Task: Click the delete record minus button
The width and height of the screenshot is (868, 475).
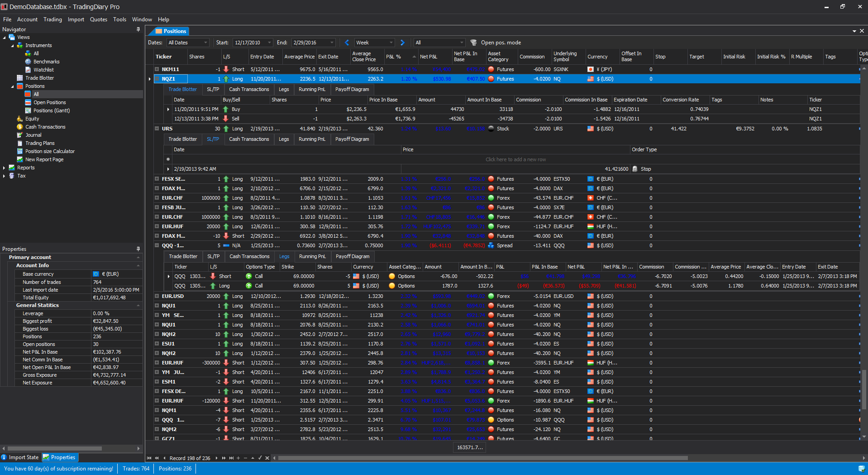Action: [246, 458]
